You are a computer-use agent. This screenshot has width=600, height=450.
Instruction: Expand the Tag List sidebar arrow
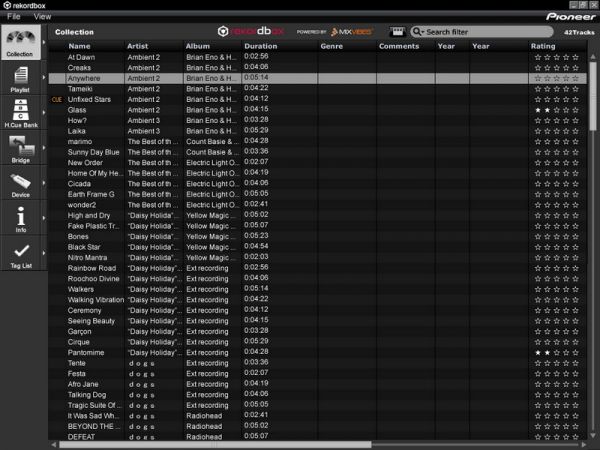[44, 253]
